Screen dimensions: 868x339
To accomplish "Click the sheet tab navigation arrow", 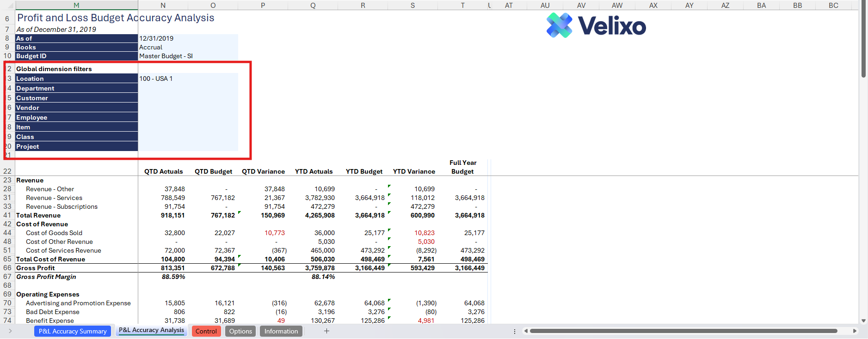I will [10, 331].
